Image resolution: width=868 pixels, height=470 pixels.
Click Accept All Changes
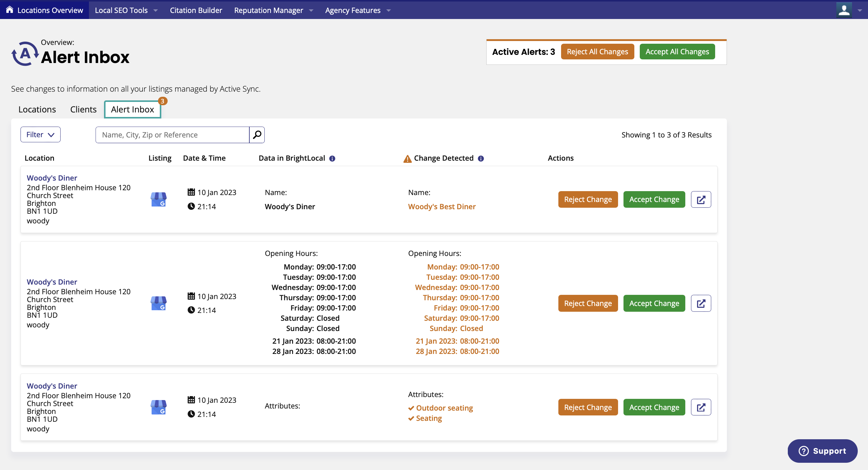(x=677, y=52)
